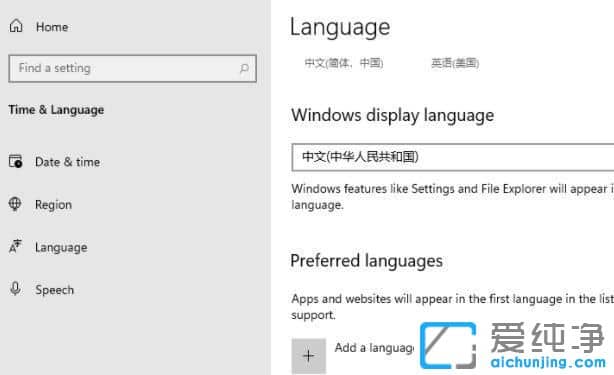The height and width of the screenshot is (375, 614).
Task: Click the Time & Language heading
Action: tap(56, 110)
